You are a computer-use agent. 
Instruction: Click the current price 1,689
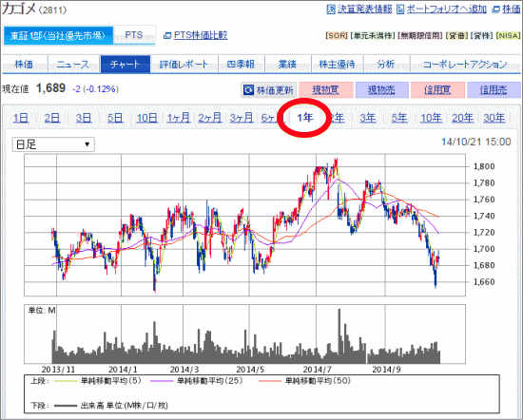tap(50, 88)
